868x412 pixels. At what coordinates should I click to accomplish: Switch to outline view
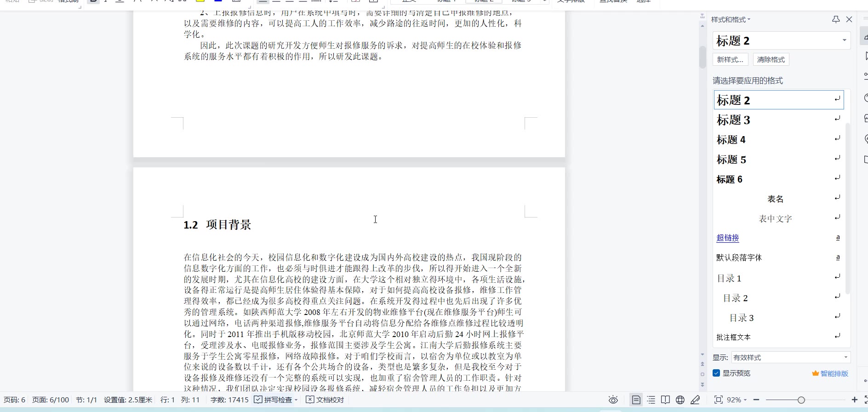[x=651, y=400]
